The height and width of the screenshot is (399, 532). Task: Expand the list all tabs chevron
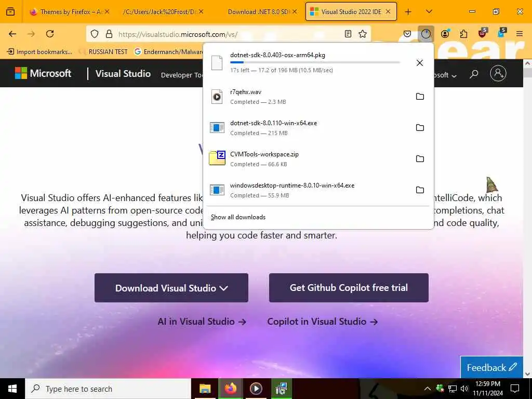point(429,11)
